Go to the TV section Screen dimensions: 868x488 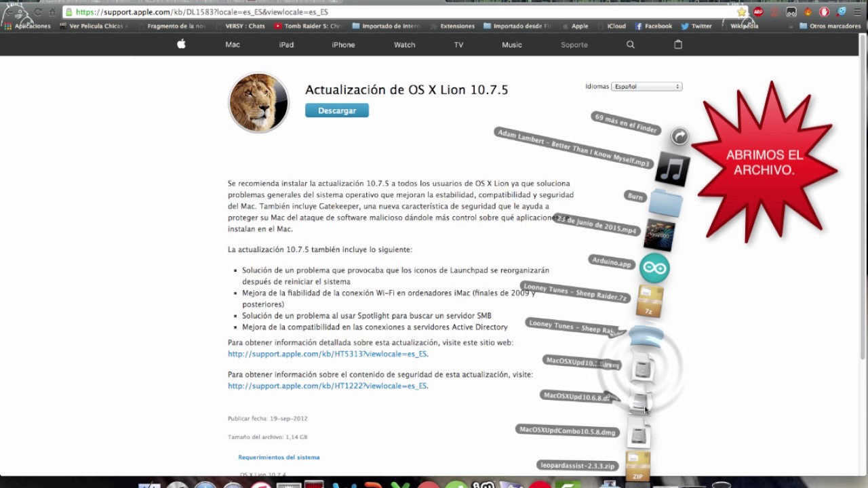458,45
